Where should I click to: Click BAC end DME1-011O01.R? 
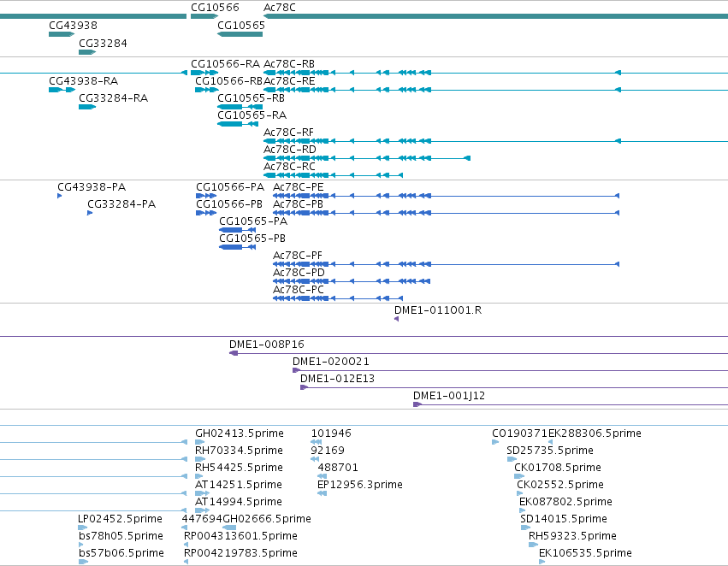click(438, 310)
